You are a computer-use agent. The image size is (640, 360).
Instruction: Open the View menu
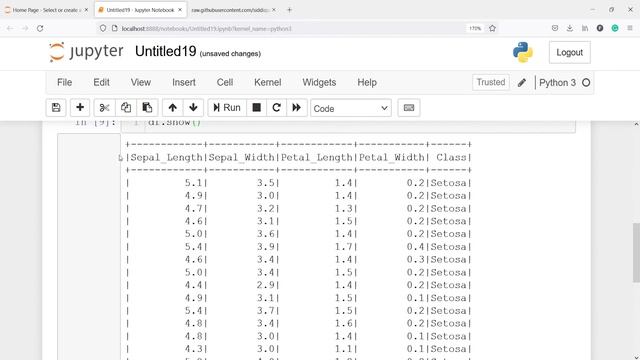pos(141,82)
